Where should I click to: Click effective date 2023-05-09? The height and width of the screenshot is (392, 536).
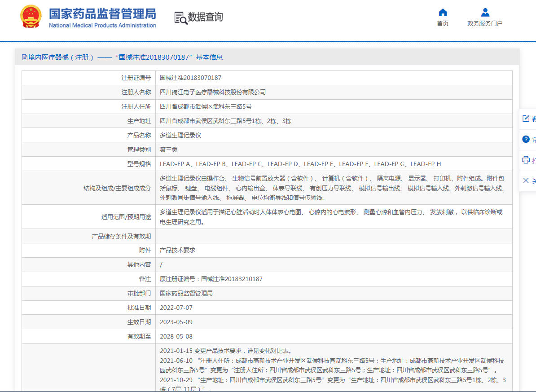pyautogui.click(x=176, y=322)
